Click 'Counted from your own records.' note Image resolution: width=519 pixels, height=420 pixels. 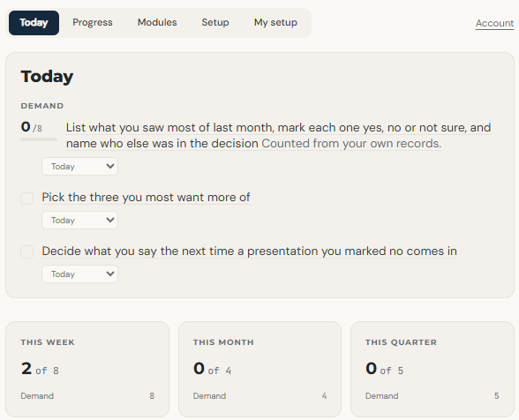(351, 143)
